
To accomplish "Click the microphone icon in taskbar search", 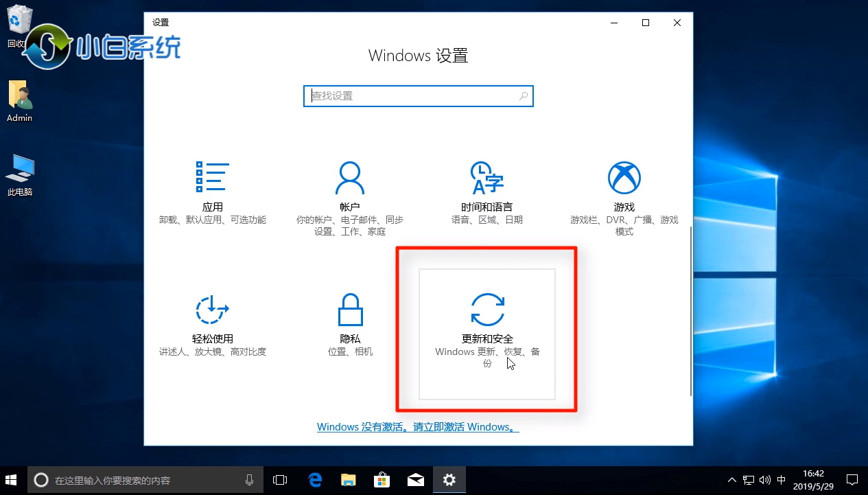I will tap(250, 480).
